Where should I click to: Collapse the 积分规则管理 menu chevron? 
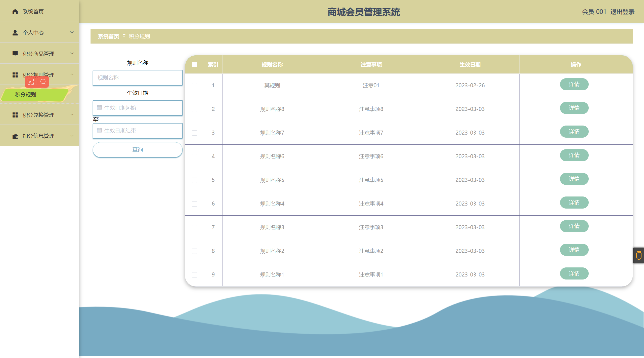coord(72,74)
